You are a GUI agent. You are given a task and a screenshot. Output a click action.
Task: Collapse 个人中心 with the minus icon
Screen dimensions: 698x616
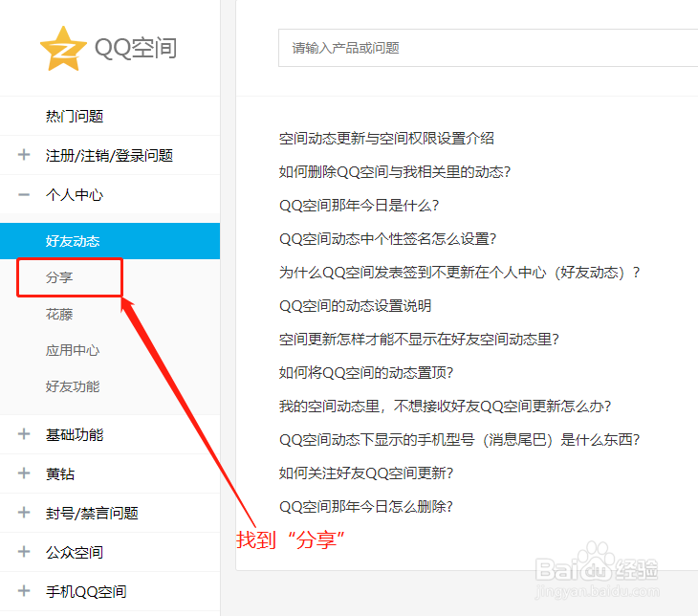pyautogui.click(x=24, y=194)
